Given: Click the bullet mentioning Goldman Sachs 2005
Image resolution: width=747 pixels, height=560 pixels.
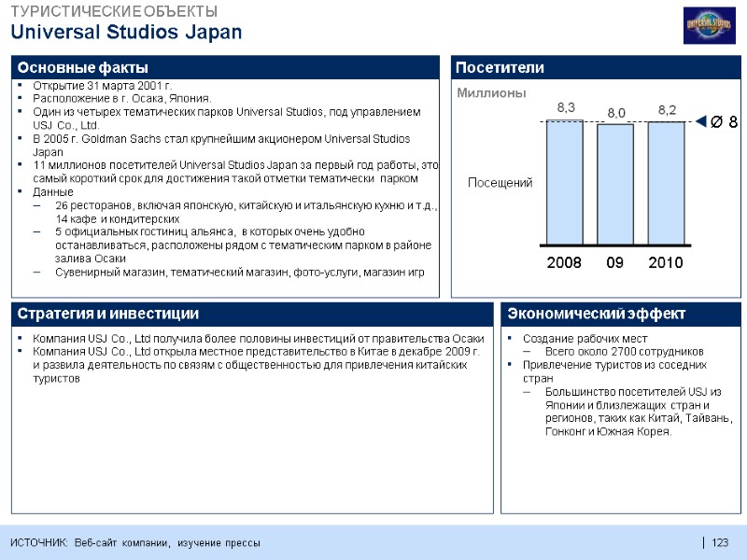Looking at the screenshot, I should (x=221, y=146).
